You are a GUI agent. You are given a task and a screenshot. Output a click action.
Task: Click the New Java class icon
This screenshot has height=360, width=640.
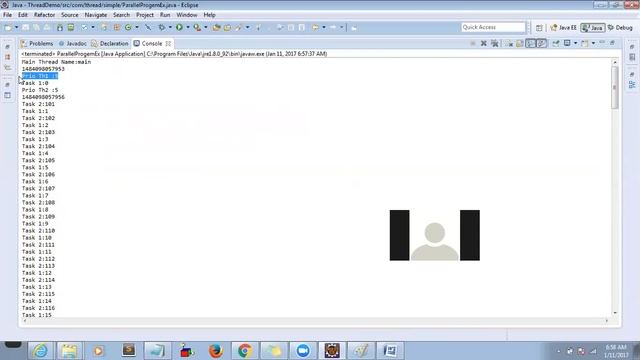(128, 27)
